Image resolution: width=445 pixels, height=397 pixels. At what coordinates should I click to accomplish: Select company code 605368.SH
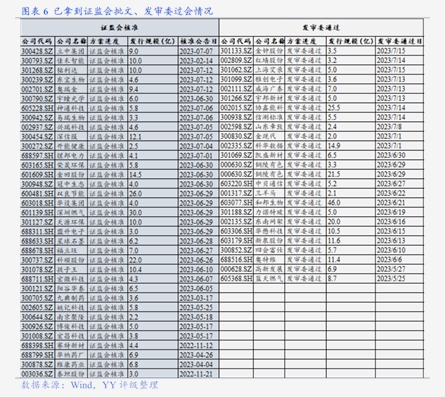pos(236,279)
